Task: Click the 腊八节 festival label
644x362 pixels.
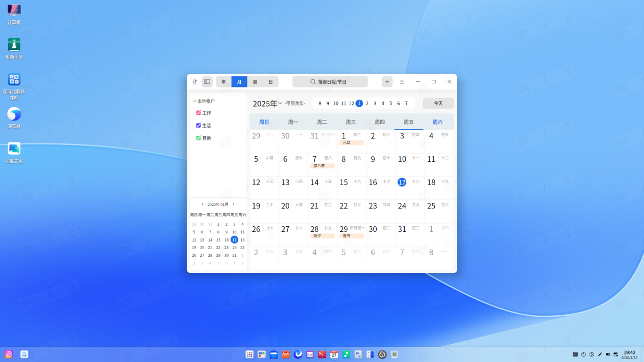Action: (322, 166)
